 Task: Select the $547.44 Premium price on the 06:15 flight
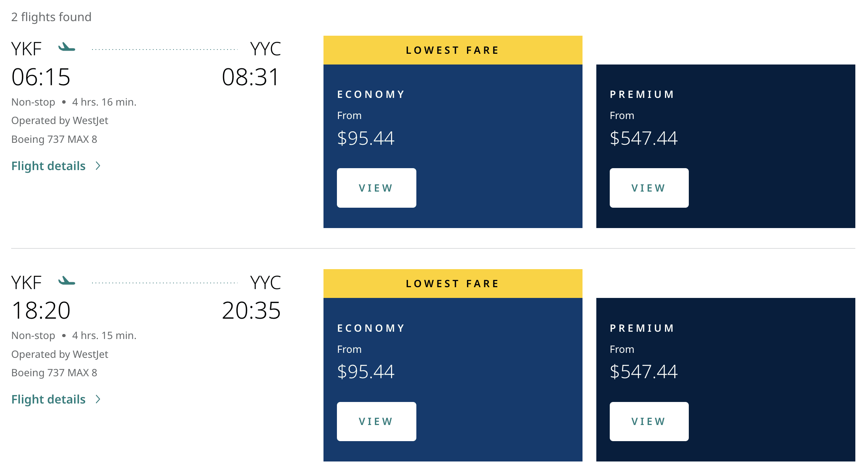click(x=644, y=138)
